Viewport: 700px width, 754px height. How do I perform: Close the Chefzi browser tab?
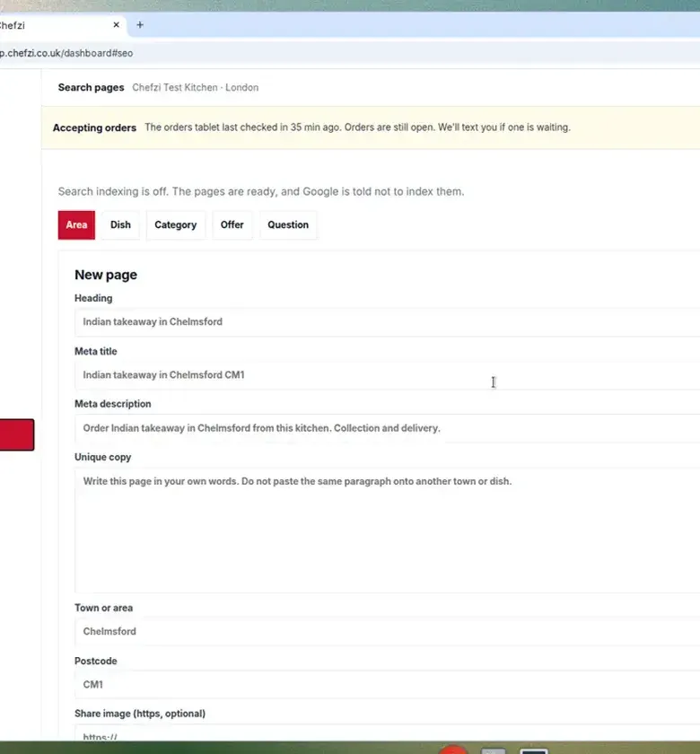coord(117,24)
